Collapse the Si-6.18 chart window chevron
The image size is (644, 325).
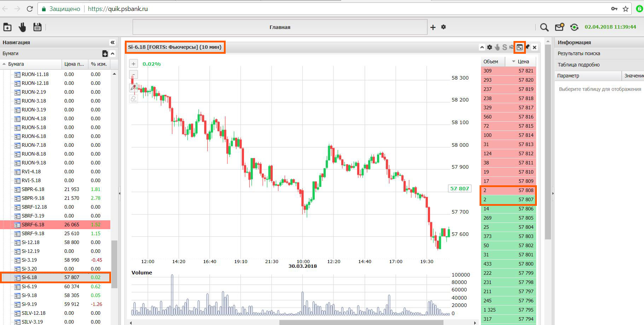pyautogui.click(x=482, y=47)
